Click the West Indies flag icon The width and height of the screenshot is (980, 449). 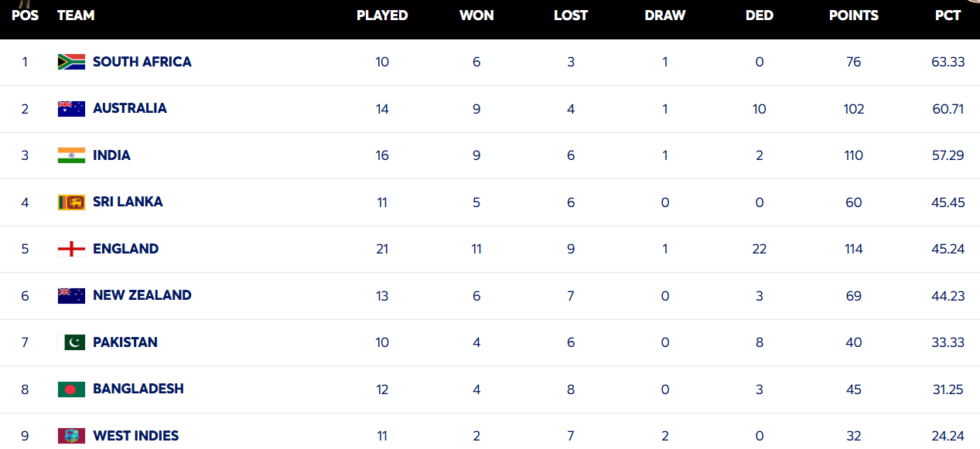[x=71, y=436]
